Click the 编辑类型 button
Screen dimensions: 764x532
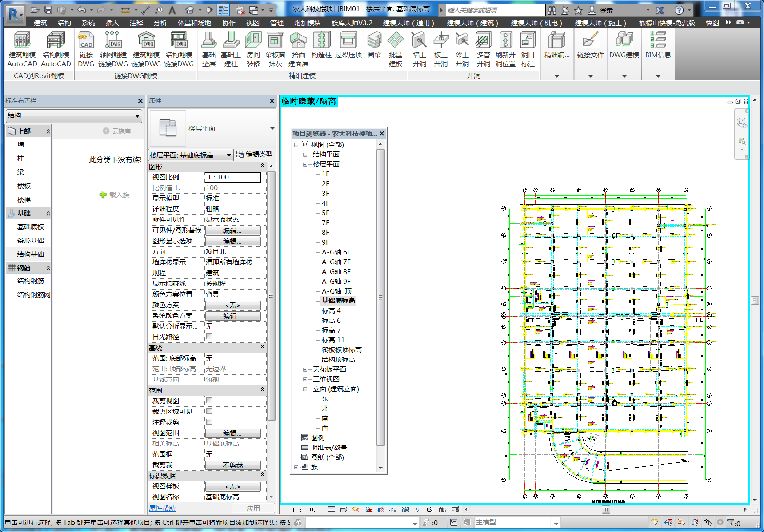pyautogui.click(x=255, y=154)
